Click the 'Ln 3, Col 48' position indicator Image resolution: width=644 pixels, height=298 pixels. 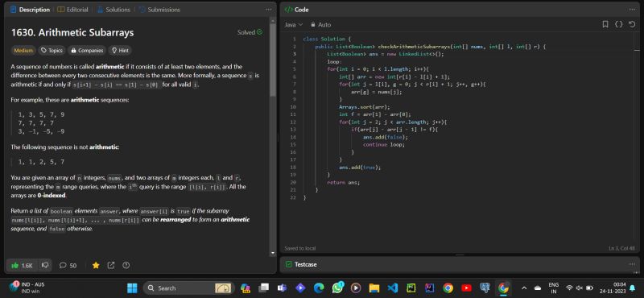click(x=621, y=248)
